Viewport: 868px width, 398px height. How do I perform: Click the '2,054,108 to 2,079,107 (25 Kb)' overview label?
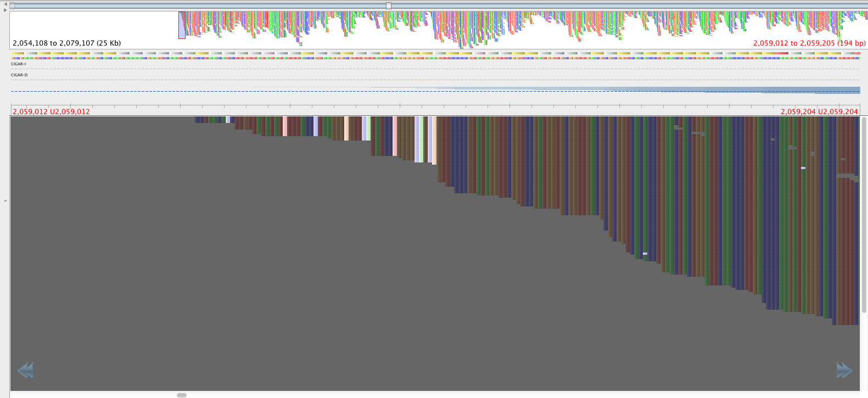point(66,43)
